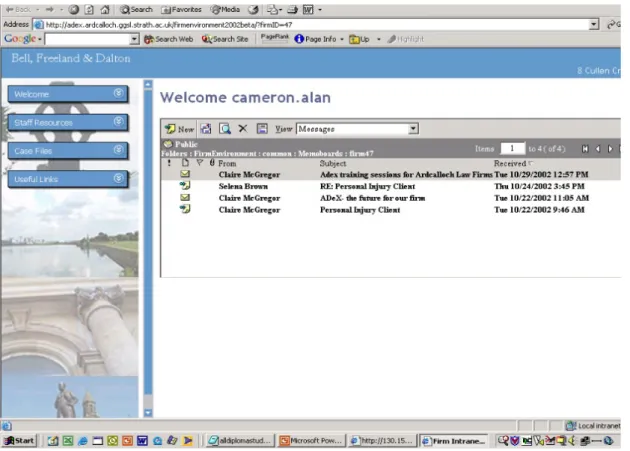Click the address bar URL
Screen dimensions: 630x451
click(x=169, y=25)
